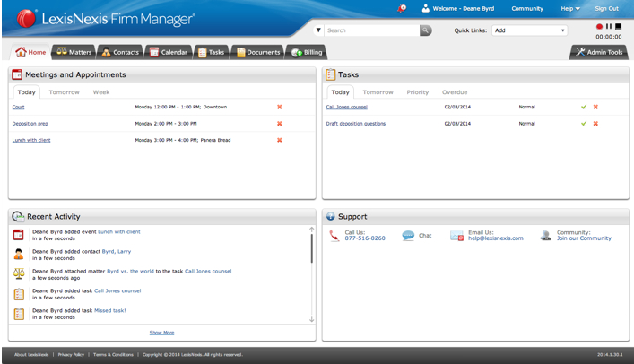Open the Privacy Policy footer link
This screenshot has height=364, width=634.
click(x=71, y=355)
